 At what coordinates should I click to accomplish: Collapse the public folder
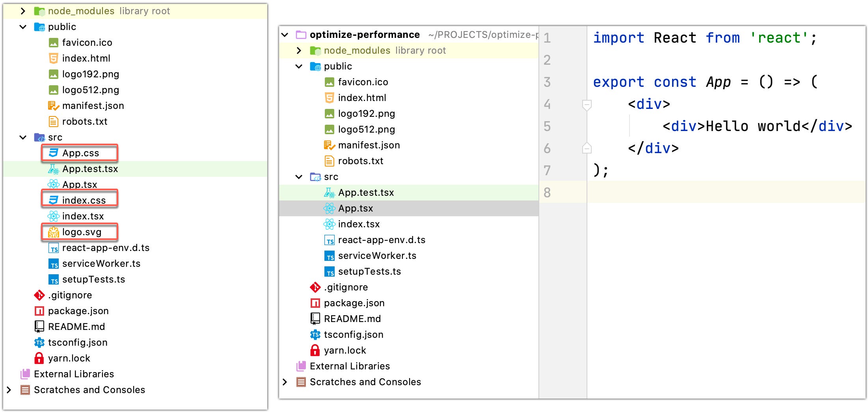[x=22, y=26]
